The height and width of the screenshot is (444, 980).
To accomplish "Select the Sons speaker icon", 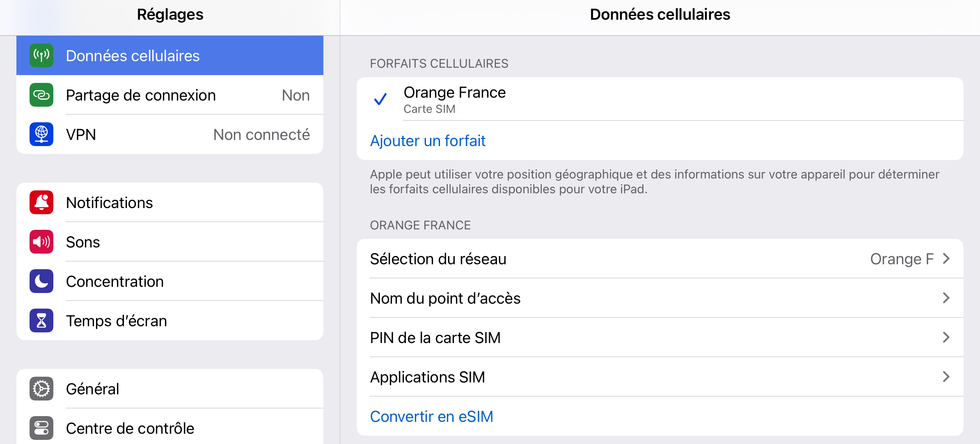I will click(41, 242).
